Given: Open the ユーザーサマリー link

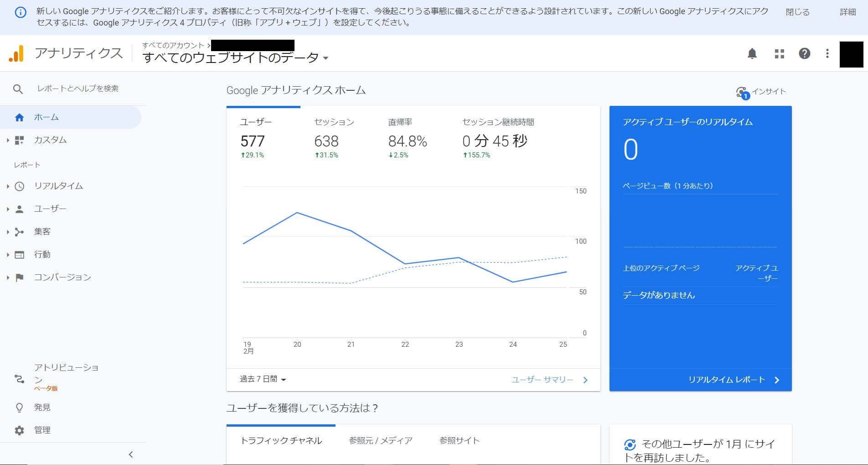Looking at the screenshot, I should tap(542, 379).
